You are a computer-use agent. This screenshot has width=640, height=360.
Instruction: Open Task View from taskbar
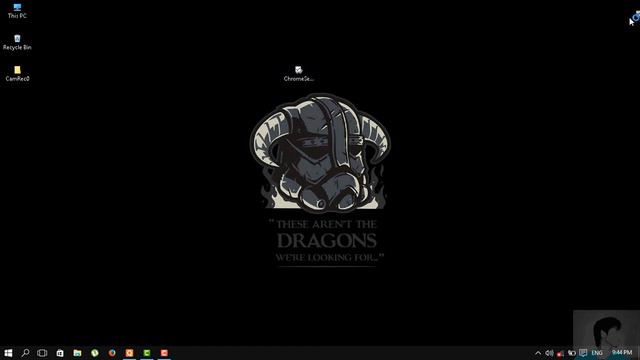[x=42, y=353]
